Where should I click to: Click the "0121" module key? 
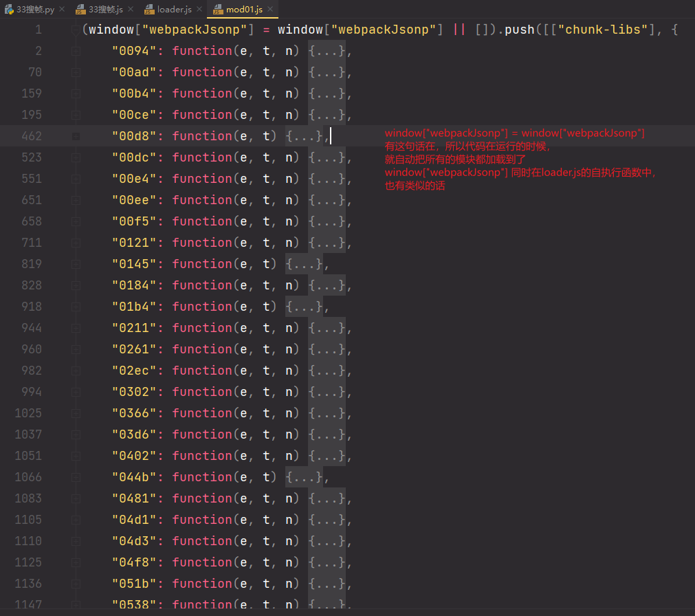pyautogui.click(x=134, y=243)
